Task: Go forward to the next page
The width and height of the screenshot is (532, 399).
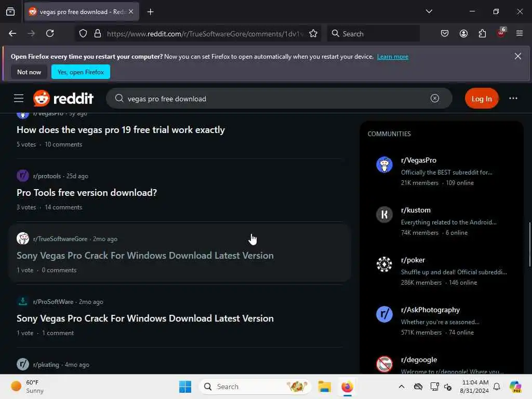Action: (31, 33)
